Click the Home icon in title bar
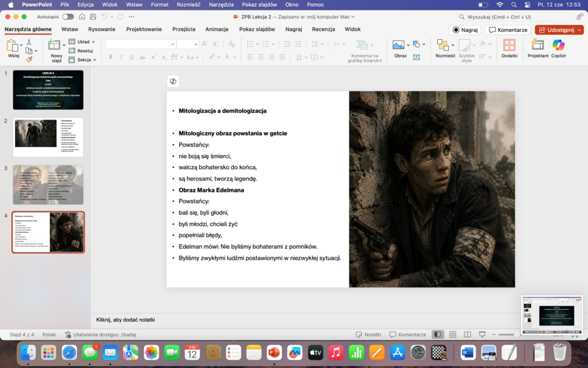The width and height of the screenshot is (588, 368). (x=82, y=17)
